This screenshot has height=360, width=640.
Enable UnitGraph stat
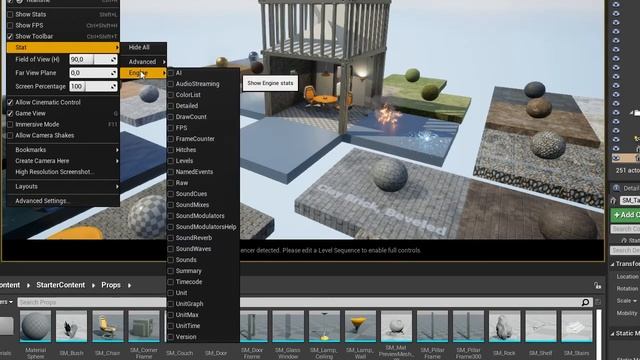[171, 304]
